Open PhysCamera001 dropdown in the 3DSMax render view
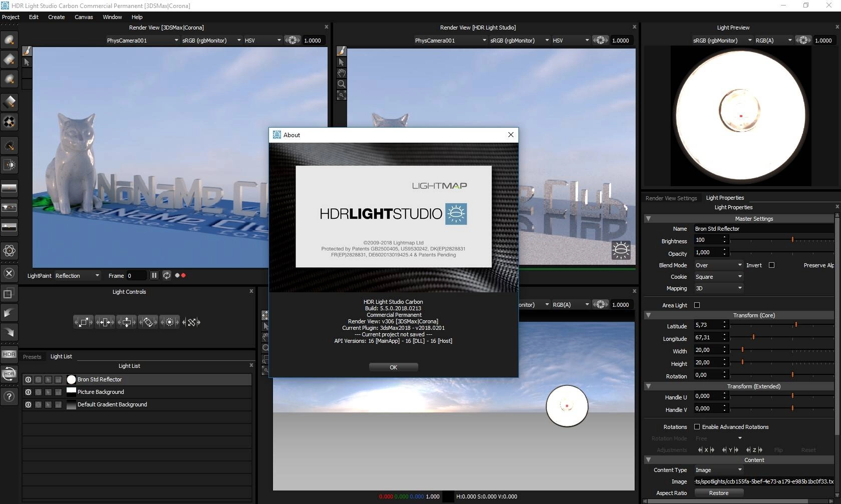Image resolution: width=841 pixels, height=504 pixels. click(x=142, y=41)
